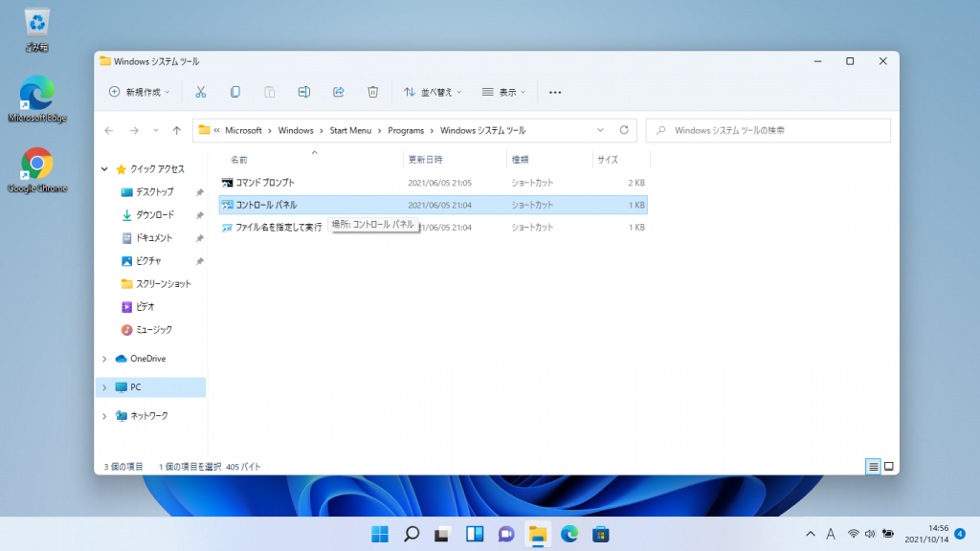Open Microsoft Store on taskbar
The height and width of the screenshot is (551, 980).
(x=601, y=534)
